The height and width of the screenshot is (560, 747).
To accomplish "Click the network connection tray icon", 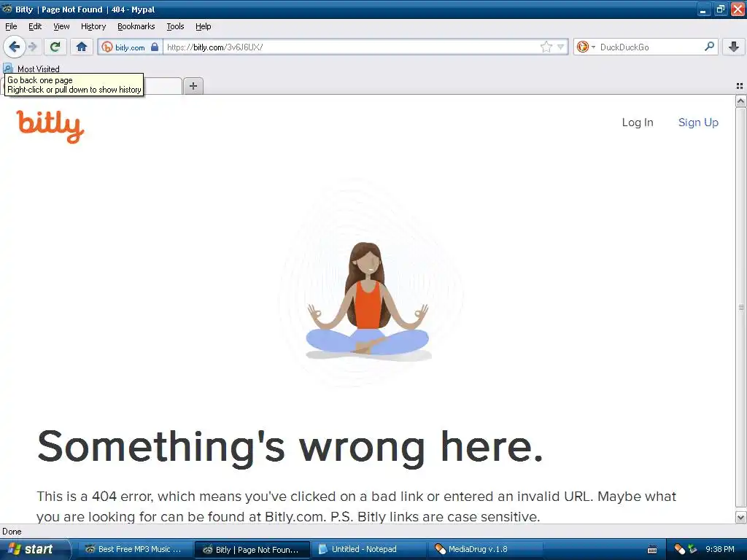I will tap(693, 549).
